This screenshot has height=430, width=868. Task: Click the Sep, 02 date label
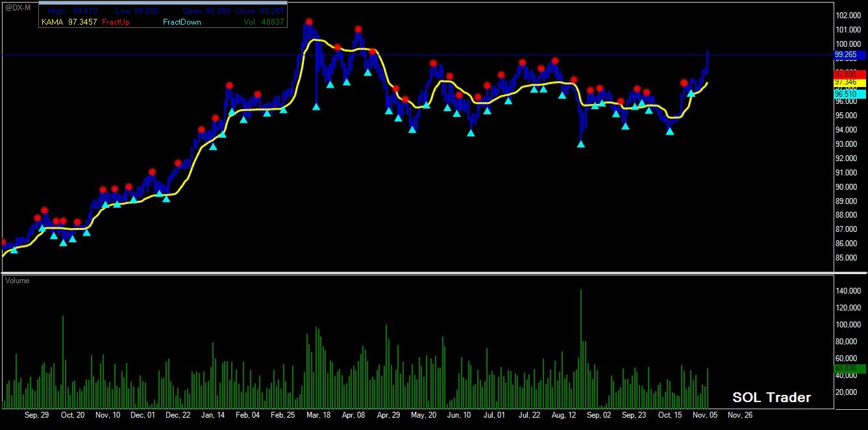click(599, 415)
